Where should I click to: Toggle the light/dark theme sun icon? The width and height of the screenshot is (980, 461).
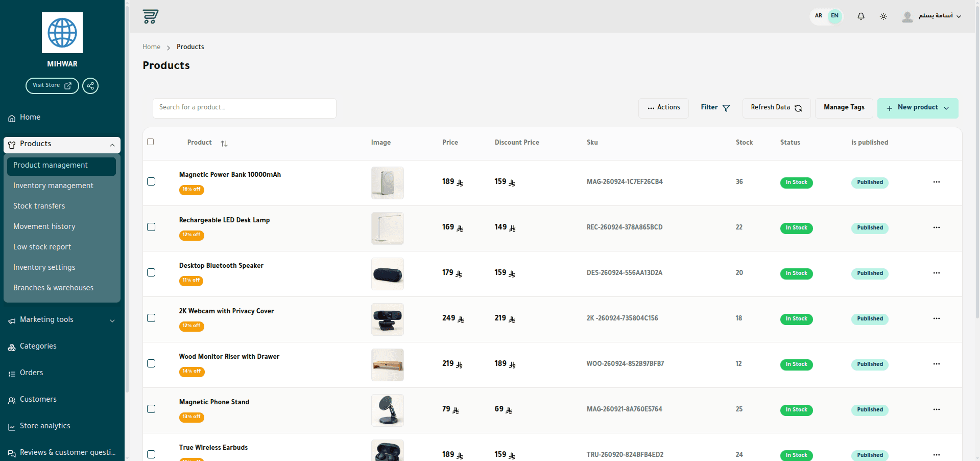[x=883, y=16]
